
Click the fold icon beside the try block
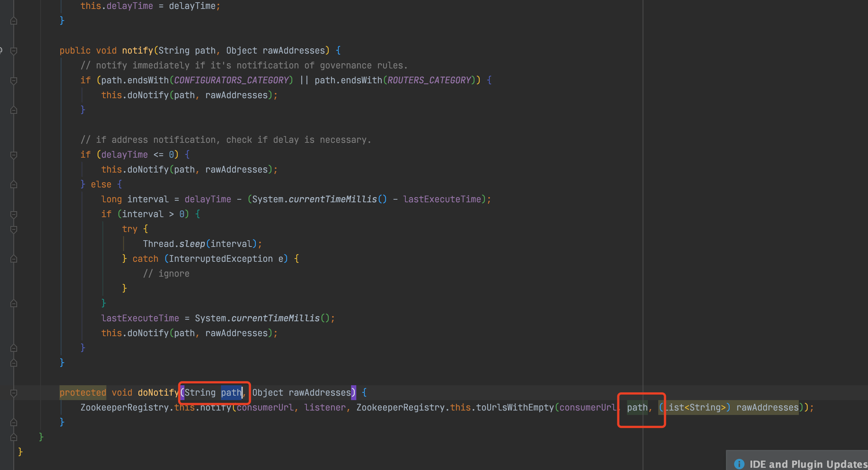point(14,229)
